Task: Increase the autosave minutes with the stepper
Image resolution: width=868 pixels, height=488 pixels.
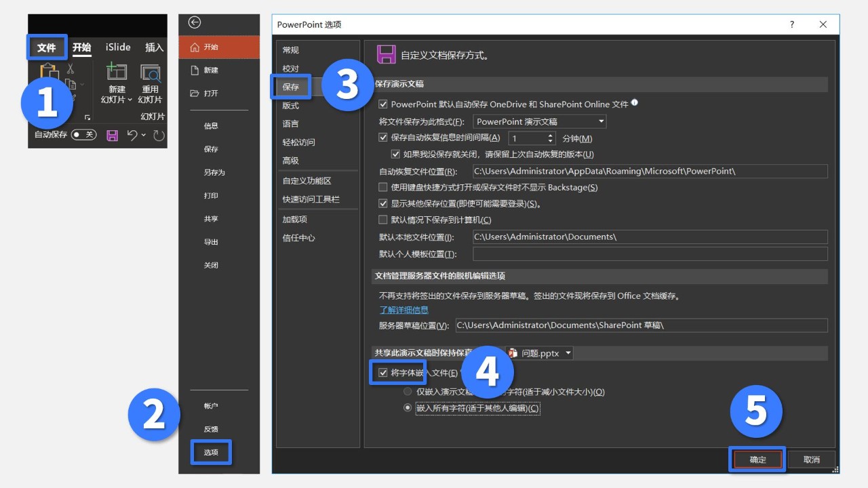Action: 550,134
